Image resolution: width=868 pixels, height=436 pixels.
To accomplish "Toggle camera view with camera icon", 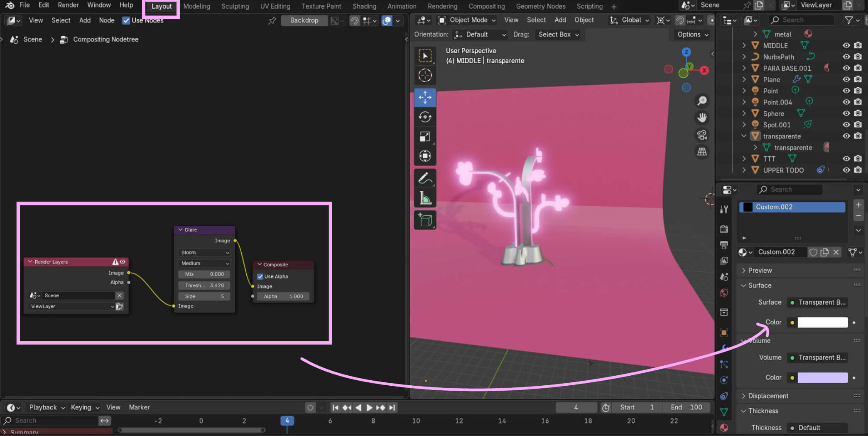I will click(x=702, y=135).
